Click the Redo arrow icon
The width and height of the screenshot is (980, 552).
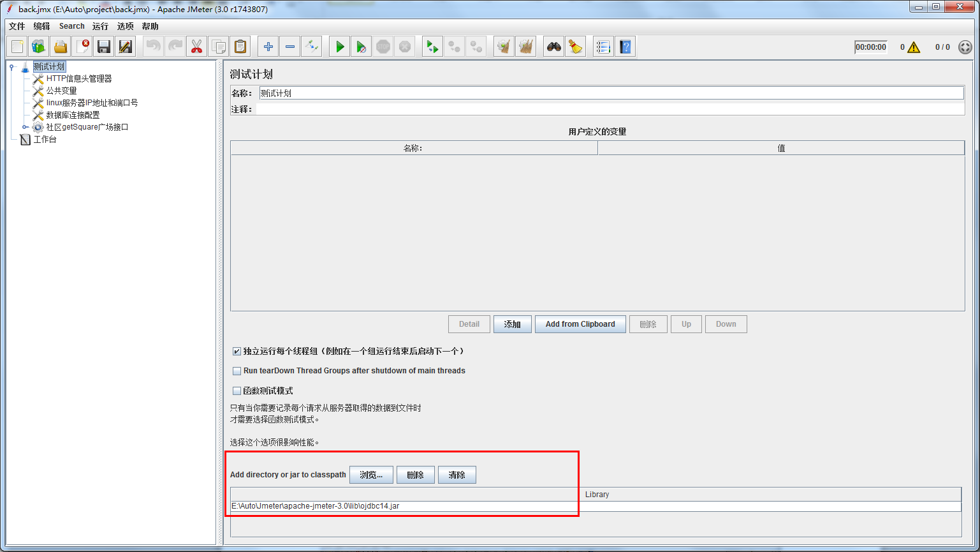coord(175,47)
